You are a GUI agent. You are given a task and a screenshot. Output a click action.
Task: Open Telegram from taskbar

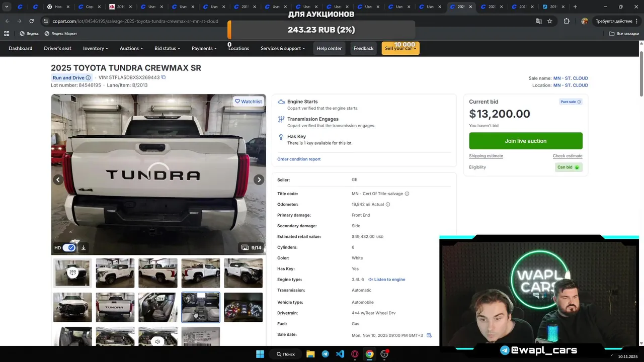(325, 354)
